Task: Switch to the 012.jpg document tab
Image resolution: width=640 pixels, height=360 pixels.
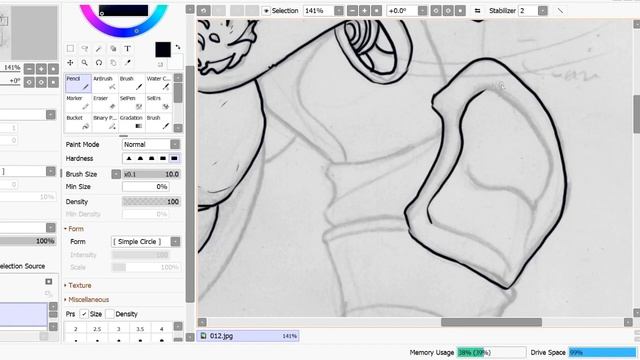Action: (x=248, y=336)
